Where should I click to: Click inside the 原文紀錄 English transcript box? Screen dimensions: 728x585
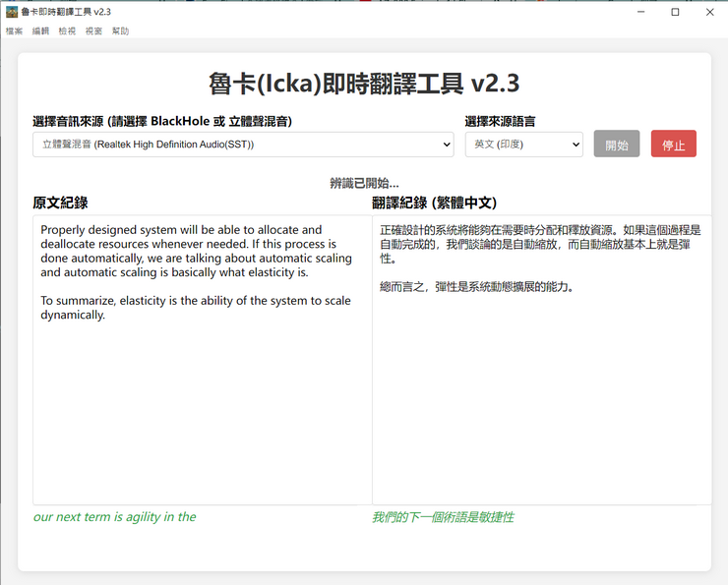click(202, 393)
